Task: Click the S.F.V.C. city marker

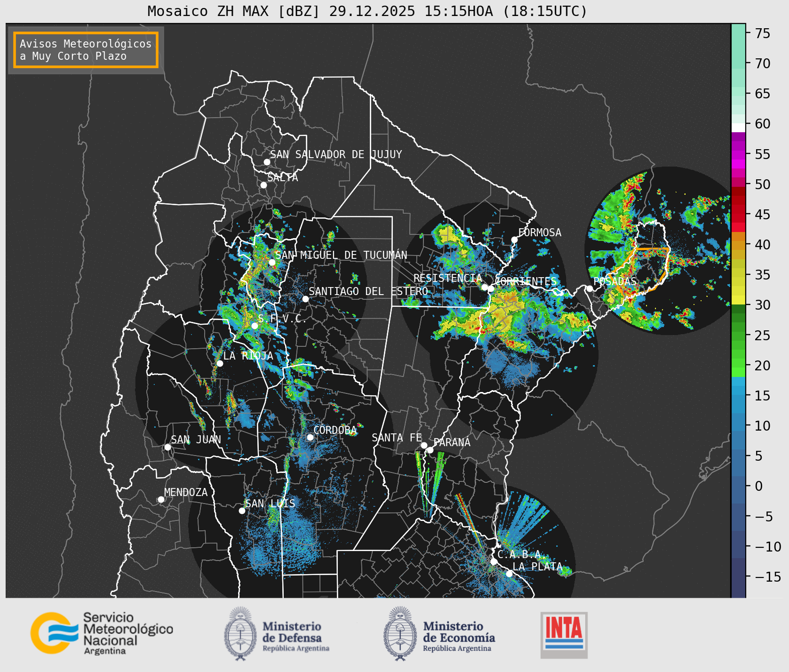Action: click(255, 326)
